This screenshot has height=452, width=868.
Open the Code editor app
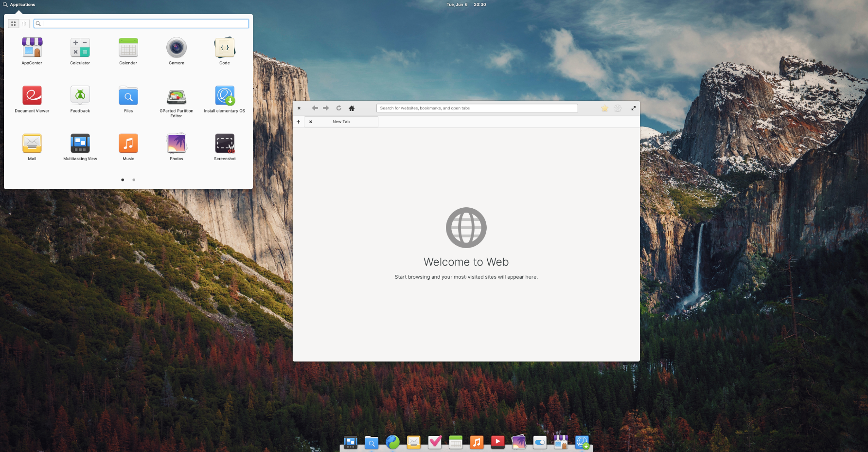point(224,48)
